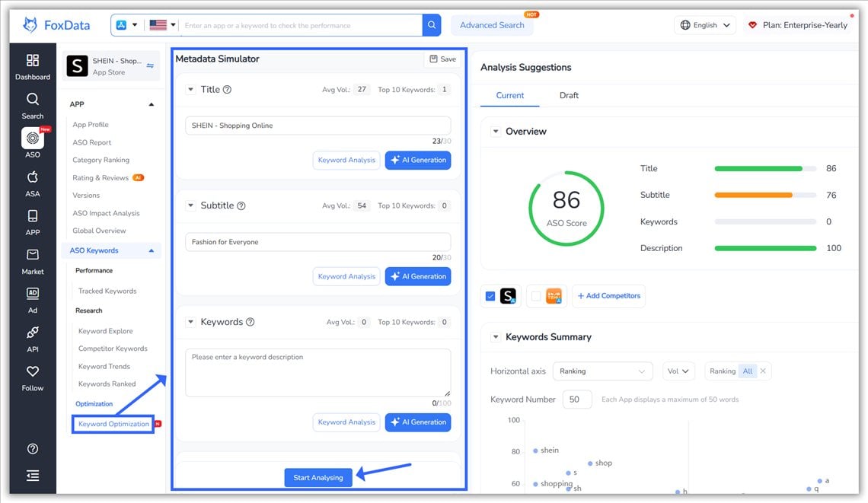Image resolution: width=868 pixels, height=503 pixels.
Task: Click the Subtitle help question icon
Action: click(x=241, y=206)
